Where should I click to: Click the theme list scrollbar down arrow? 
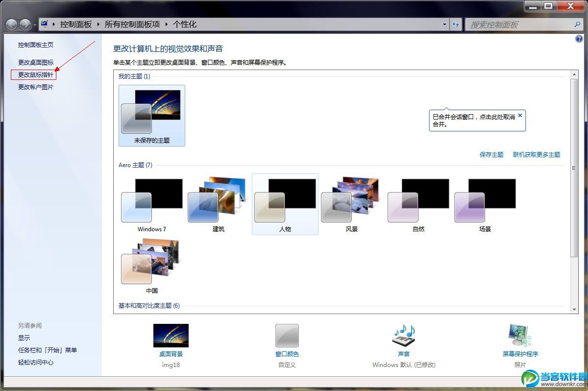pyautogui.click(x=574, y=310)
